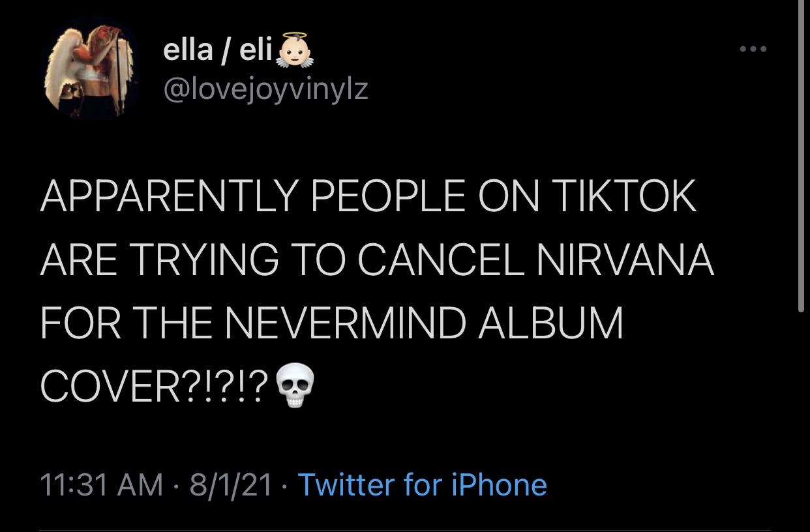810x532 pixels.
Task: Click the word "TIKTOK" in the tweet
Action: [623, 195]
